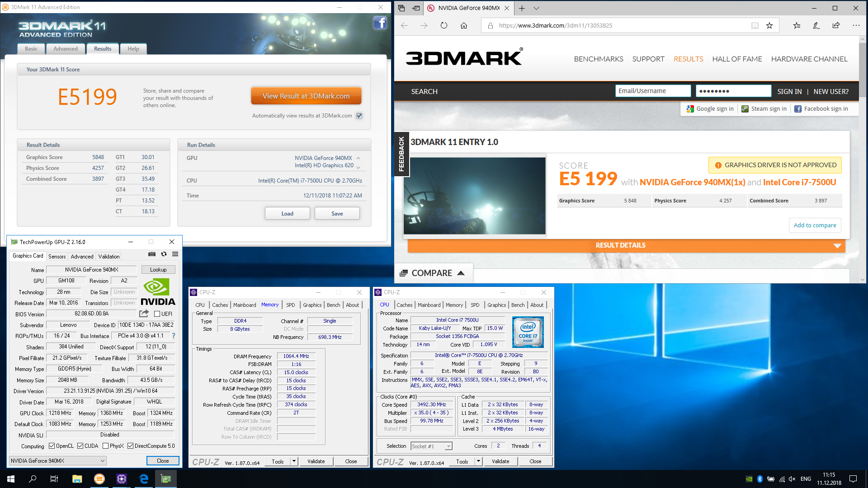Click Load button in Run Details
This screenshot has width=868, height=488.
click(288, 214)
